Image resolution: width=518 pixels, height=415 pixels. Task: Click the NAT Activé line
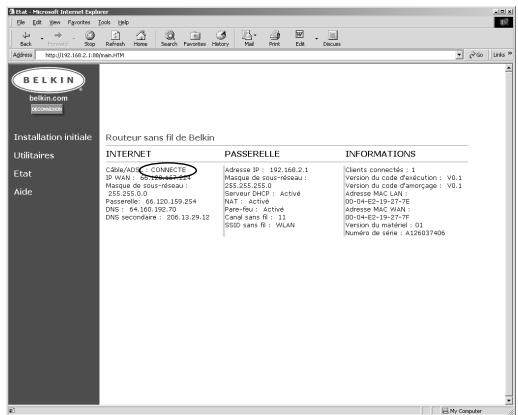[x=247, y=201]
